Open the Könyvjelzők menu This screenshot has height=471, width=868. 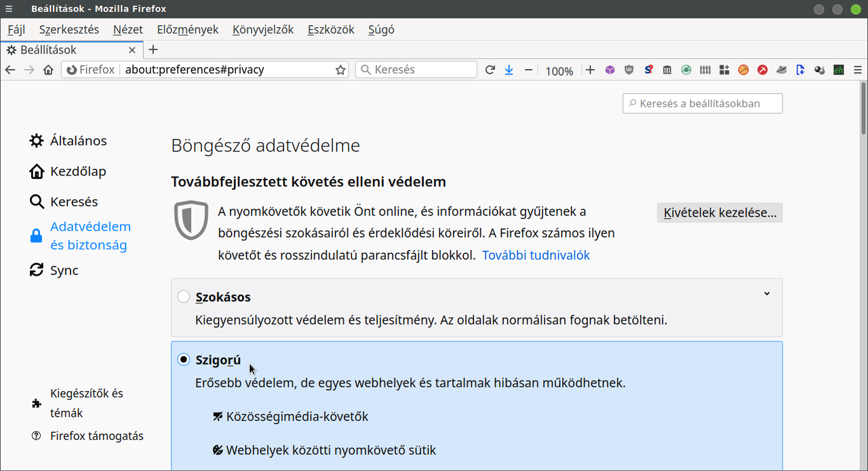(263, 30)
